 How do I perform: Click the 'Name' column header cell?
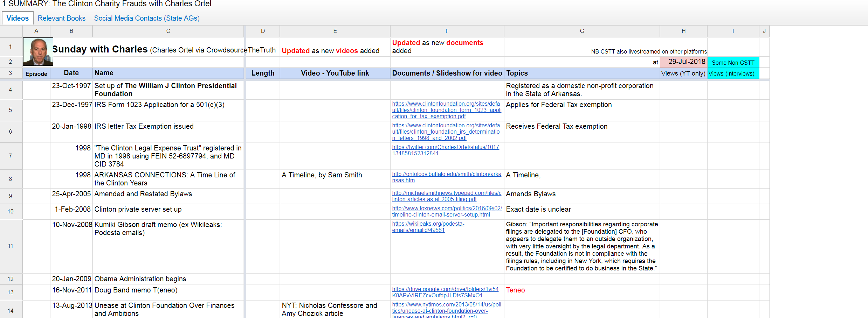(168, 73)
